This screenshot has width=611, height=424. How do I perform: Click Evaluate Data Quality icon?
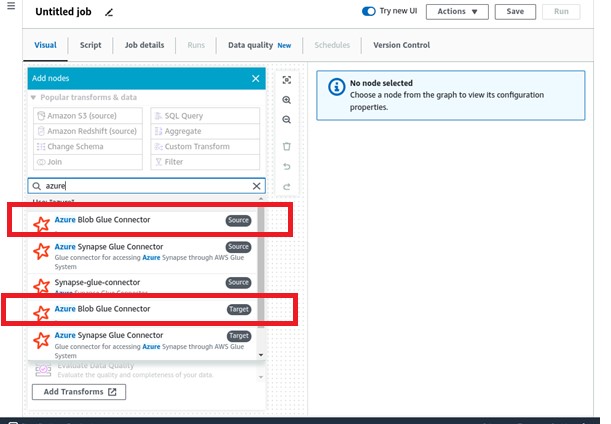(x=43, y=370)
